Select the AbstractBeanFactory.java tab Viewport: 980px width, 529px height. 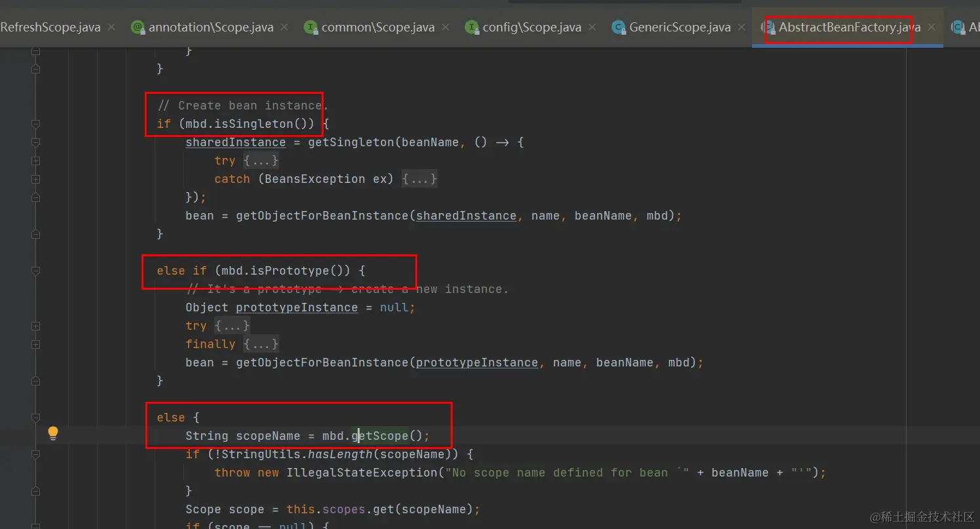point(849,28)
